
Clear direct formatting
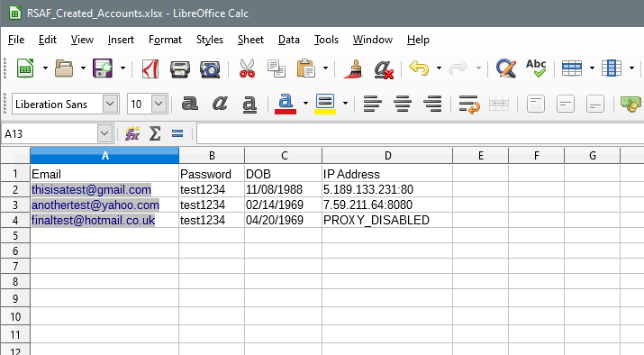coord(384,69)
